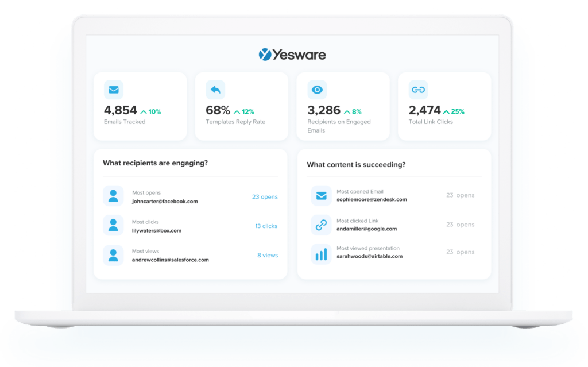Click the green up arrow next to 12%
The width and height of the screenshot is (588, 367).
coord(237,112)
